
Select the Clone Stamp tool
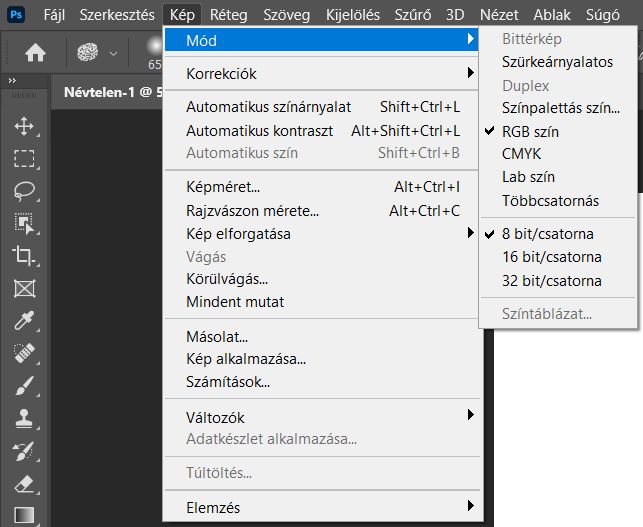pyautogui.click(x=24, y=418)
